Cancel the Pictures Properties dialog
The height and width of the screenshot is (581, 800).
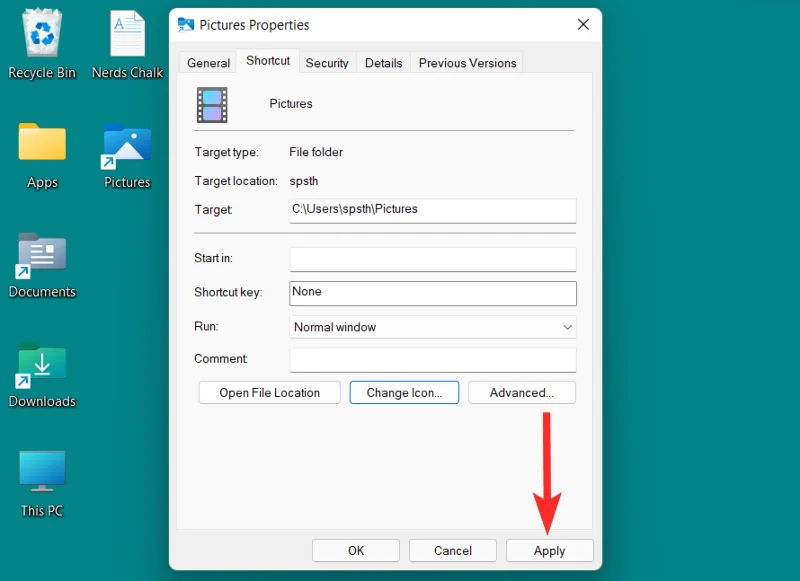[x=452, y=550]
